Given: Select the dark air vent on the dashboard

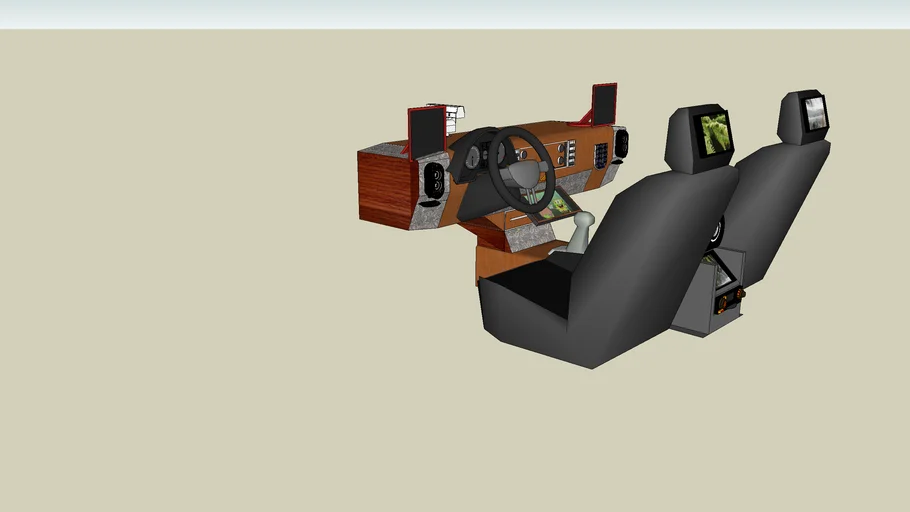Looking at the screenshot, I should [x=600, y=155].
